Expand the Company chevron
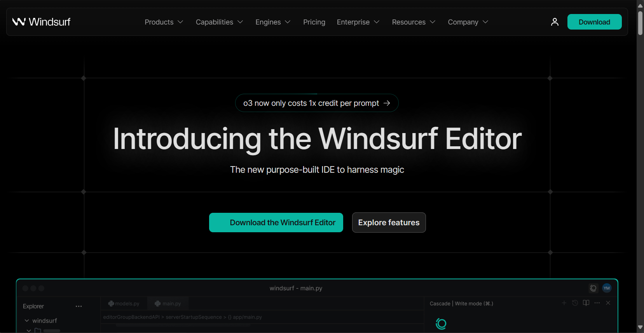The width and height of the screenshot is (644, 333). tap(485, 22)
